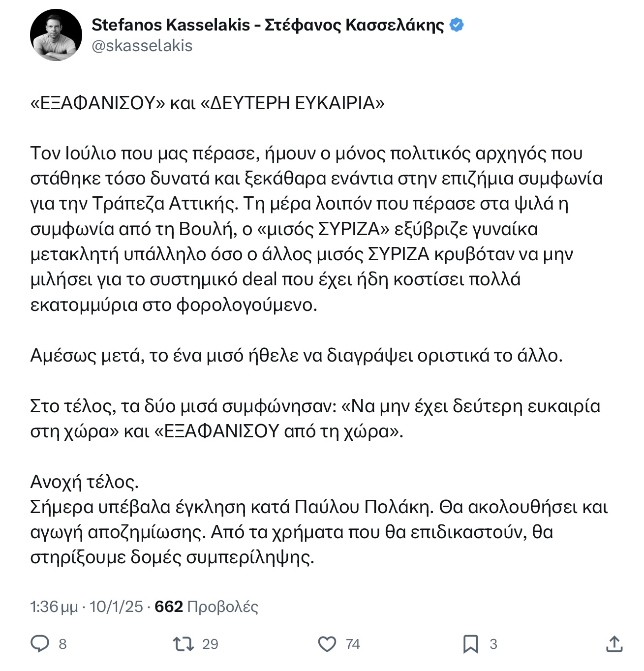Open the @skasselakis handle link
Viewport: 644px width, 671px height.
[x=142, y=46]
